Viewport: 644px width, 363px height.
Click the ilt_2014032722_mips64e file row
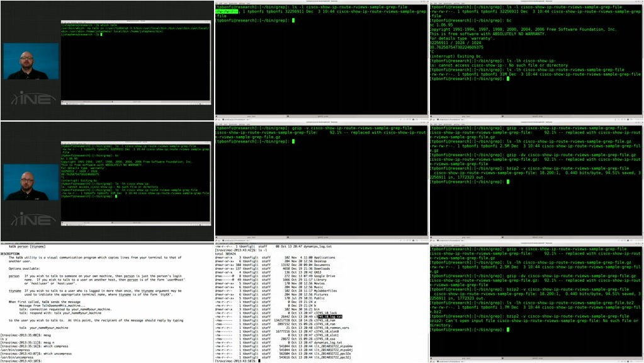(x=284, y=346)
